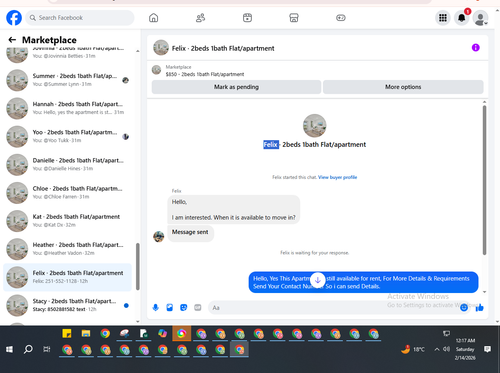
Task: Click the conversation info icon (purple)
Action: (476, 48)
